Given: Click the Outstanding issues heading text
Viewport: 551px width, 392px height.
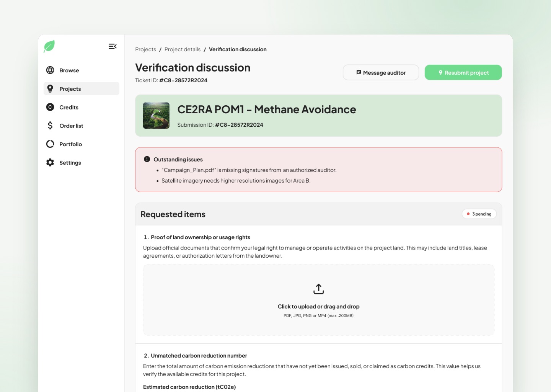Looking at the screenshot, I should (178, 159).
